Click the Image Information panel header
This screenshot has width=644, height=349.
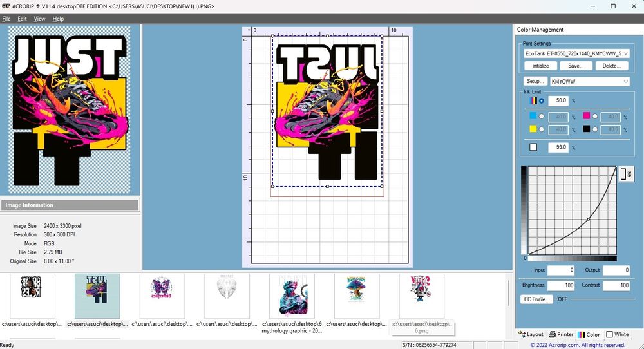(x=70, y=205)
